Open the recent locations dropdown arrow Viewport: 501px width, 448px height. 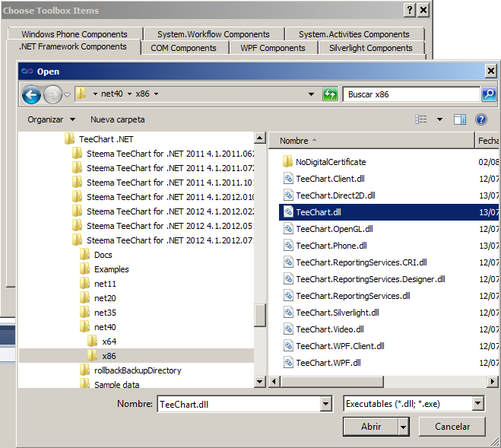(67, 94)
